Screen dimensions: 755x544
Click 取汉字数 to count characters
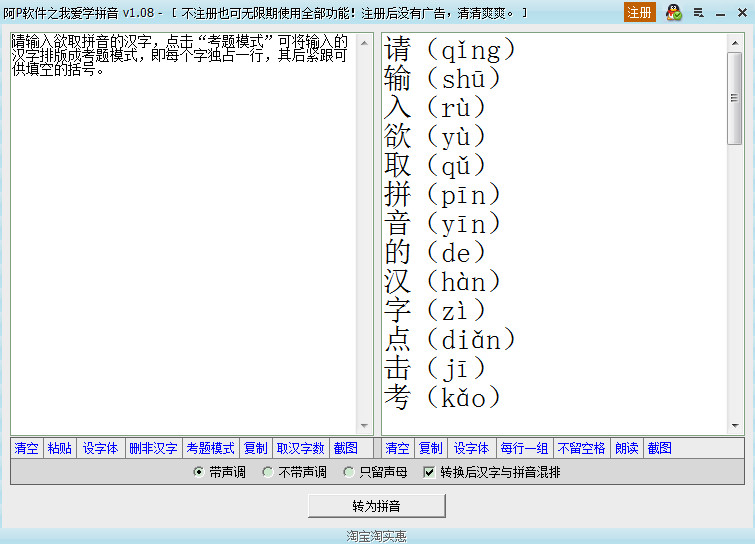coord(300,448)
